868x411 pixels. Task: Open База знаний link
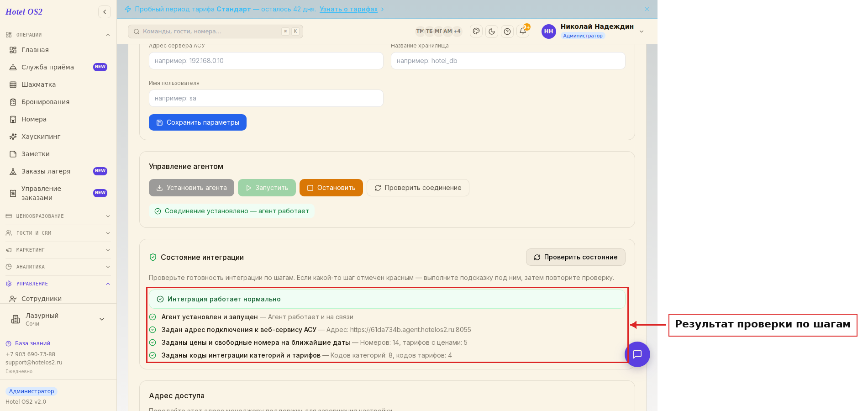(x=28, y=343)
